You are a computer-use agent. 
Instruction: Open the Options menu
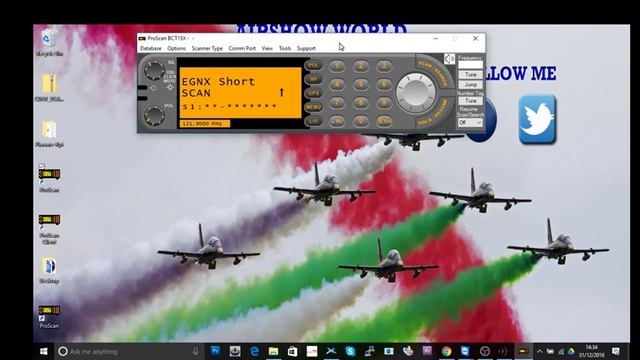tap(176, 48)
